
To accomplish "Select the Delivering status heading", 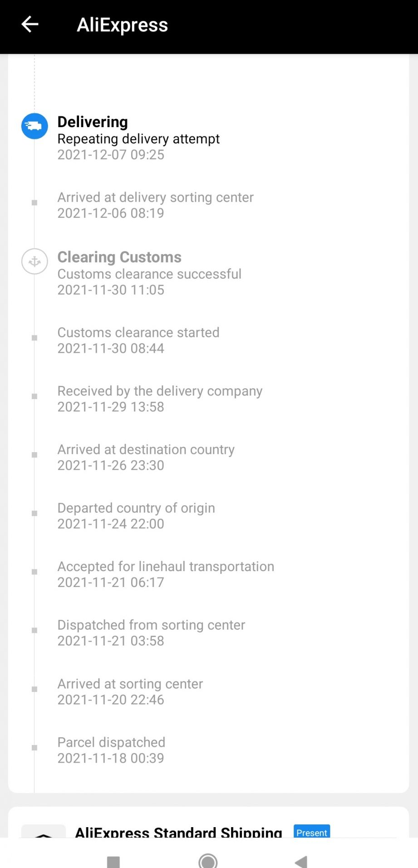I will point(93,122).
